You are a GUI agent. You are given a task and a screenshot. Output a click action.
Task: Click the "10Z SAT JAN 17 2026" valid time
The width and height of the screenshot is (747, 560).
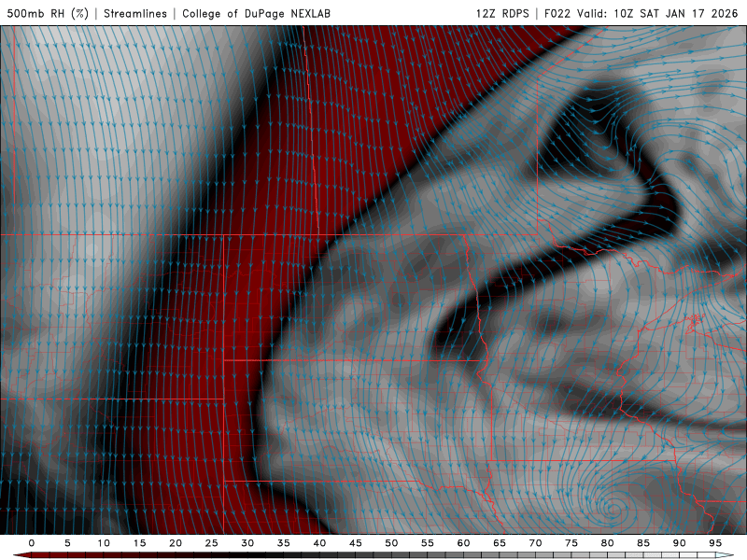tap(675, 13)
